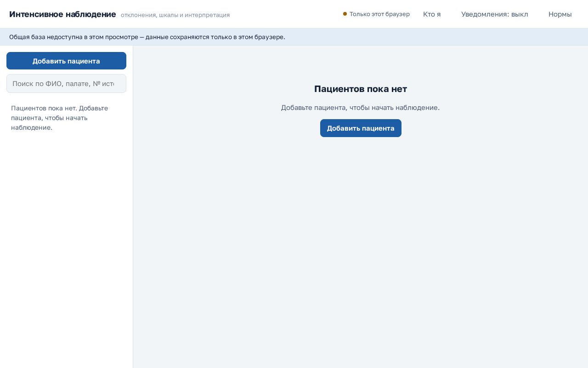Click the banner text «Общая база недоступна в этом просмотре»
Screen dimensions: 588x368
click(73, 37)
